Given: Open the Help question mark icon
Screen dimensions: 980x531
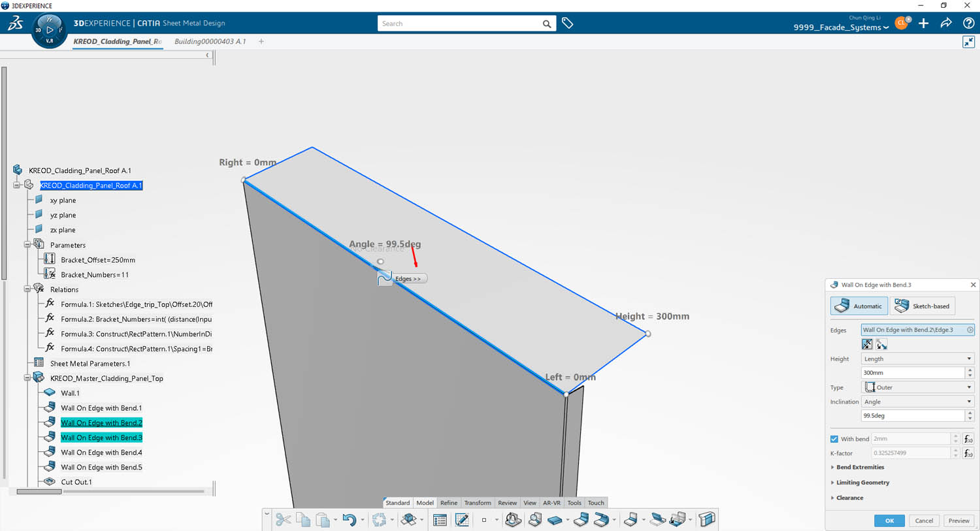Looking at the screenshot, I should [968, 24].
